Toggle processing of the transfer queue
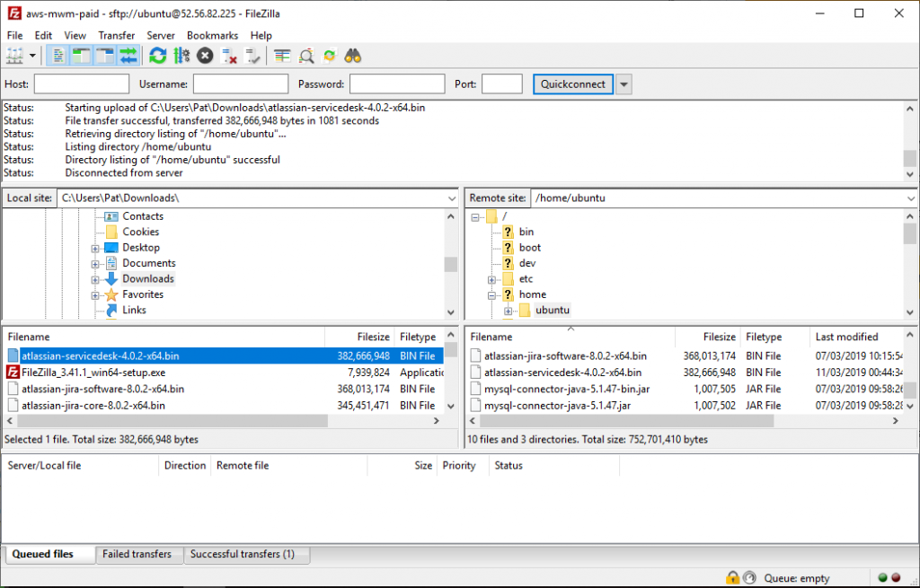920x588 pixels. pyautogui.click(x=181, y=57)
